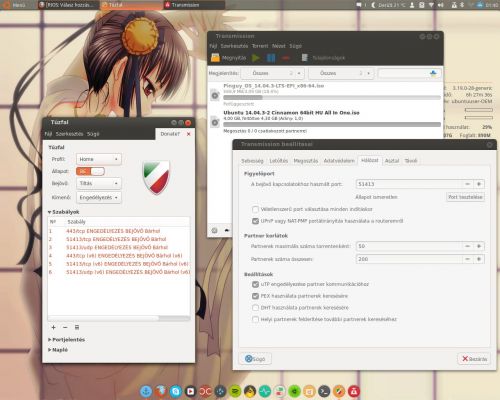The width and height of the screenshot is (500, 400).
Task: Toggle turtle alternative speed icon
Action: click(227, 230)
